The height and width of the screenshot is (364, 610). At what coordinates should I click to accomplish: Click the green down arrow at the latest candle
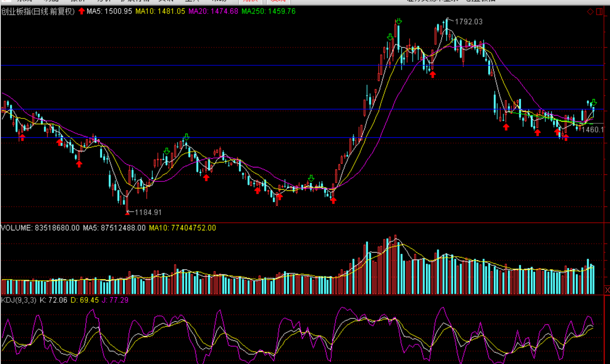point(594,102)
